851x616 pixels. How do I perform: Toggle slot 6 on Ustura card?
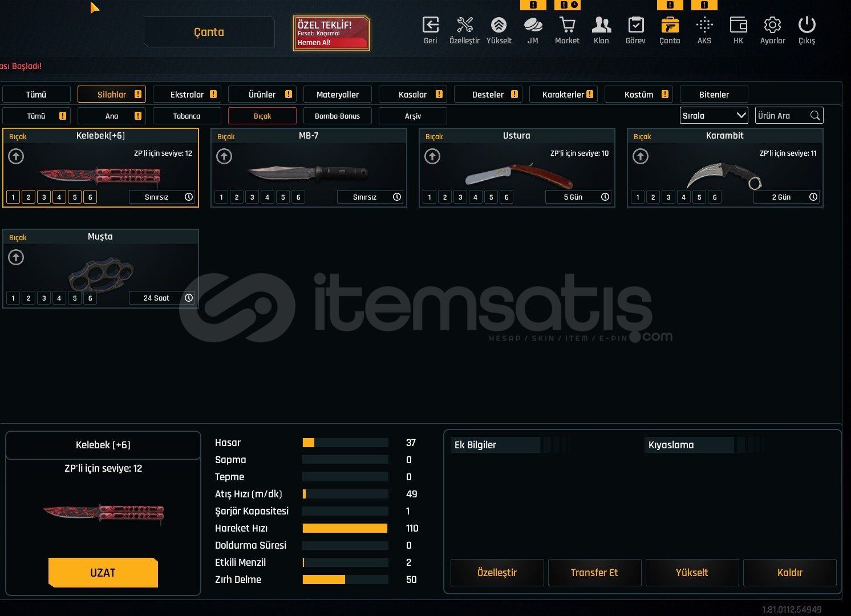[506, 197]
